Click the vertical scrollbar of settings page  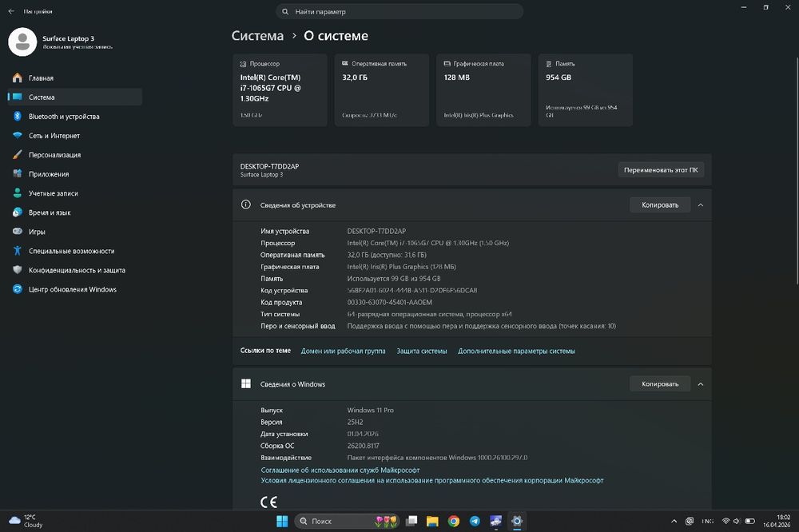coord(797,171)
